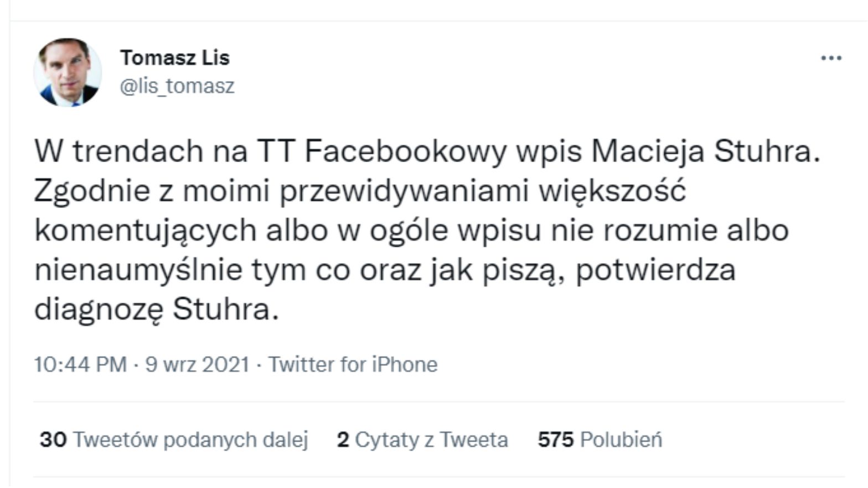
Task: Select the date 9 wrz 2021
Action: coord(197,365)
